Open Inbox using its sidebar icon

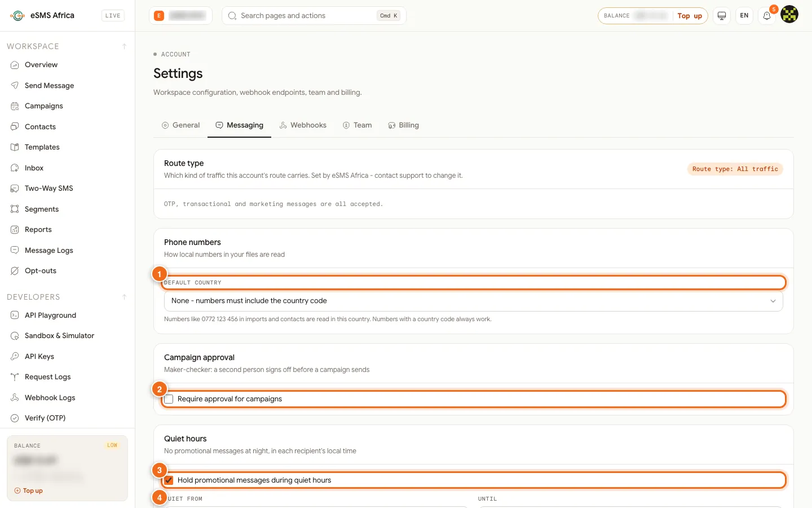pos(15,168)
